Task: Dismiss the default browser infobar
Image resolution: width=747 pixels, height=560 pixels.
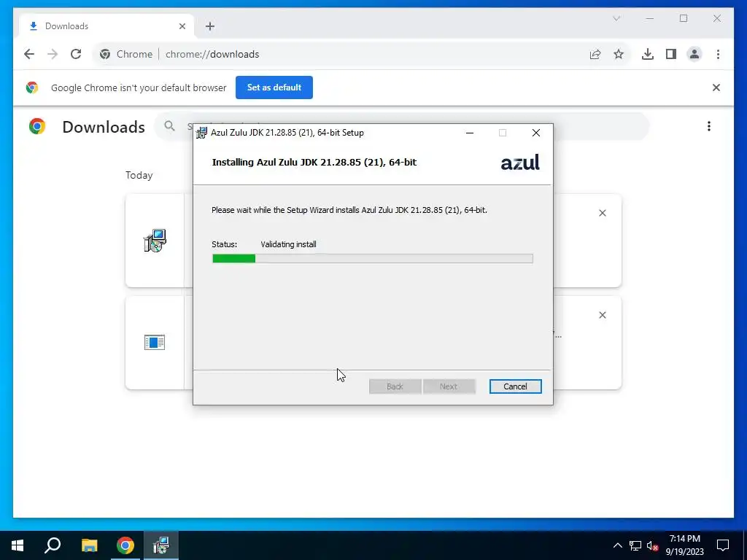Action: coord(716,87)
